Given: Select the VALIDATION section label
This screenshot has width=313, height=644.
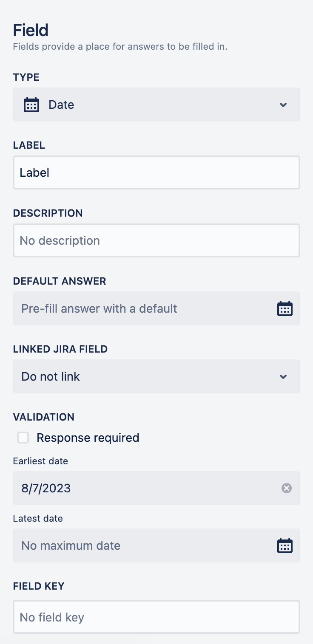Looking at the screenshot, I should click(x=43, y=417).
